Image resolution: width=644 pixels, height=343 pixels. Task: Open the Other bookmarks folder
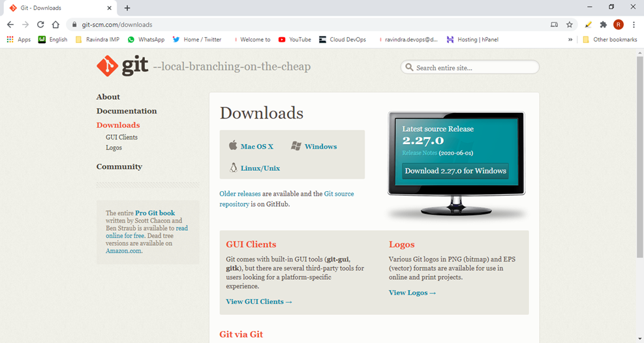tap(609, 39)
